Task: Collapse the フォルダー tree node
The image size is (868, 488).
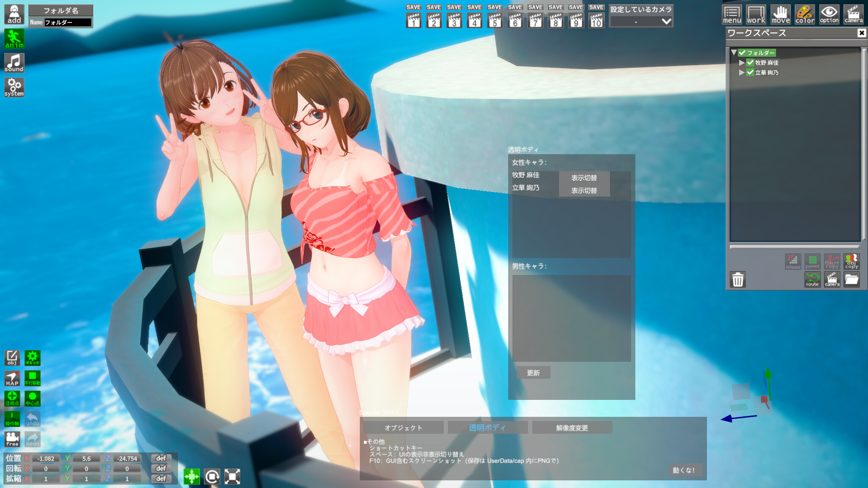Action: coord(734,53)
